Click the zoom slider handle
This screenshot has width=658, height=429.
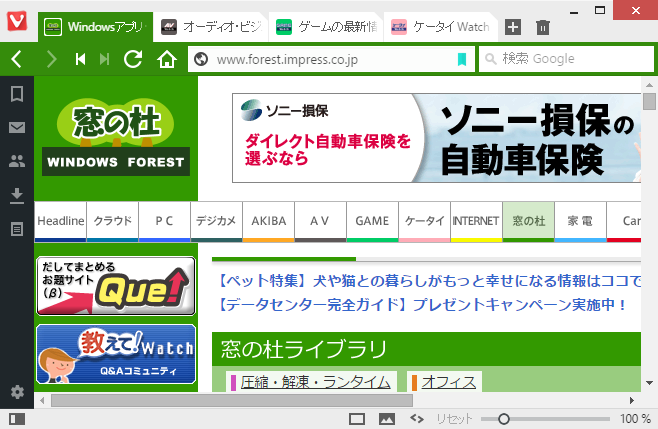[x=504, y=419]
